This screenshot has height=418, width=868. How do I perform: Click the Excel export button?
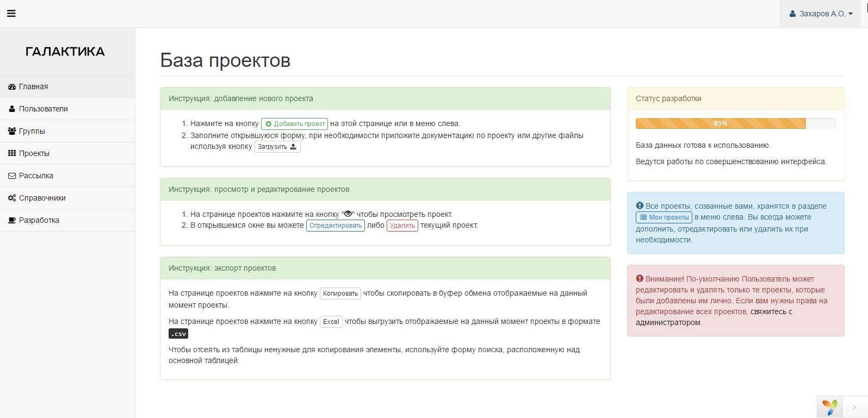(x=331, y=322)
